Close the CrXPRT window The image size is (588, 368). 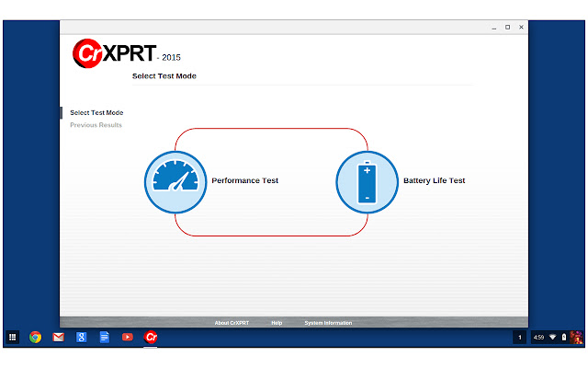click(x=521, y=27)
